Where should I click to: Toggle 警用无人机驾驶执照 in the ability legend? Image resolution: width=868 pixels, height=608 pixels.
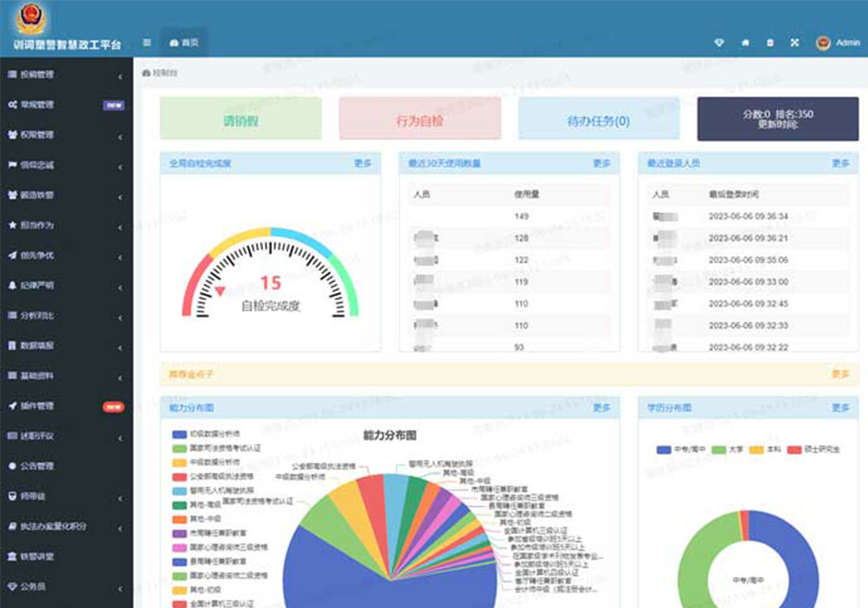213,491
